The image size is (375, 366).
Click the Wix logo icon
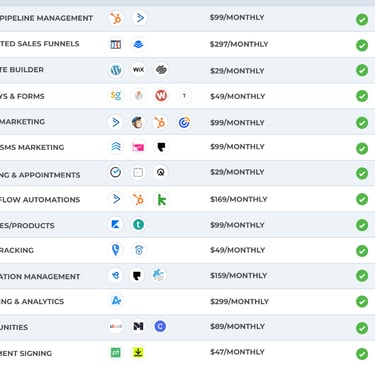pyautogui.click(x=138, y=70)
